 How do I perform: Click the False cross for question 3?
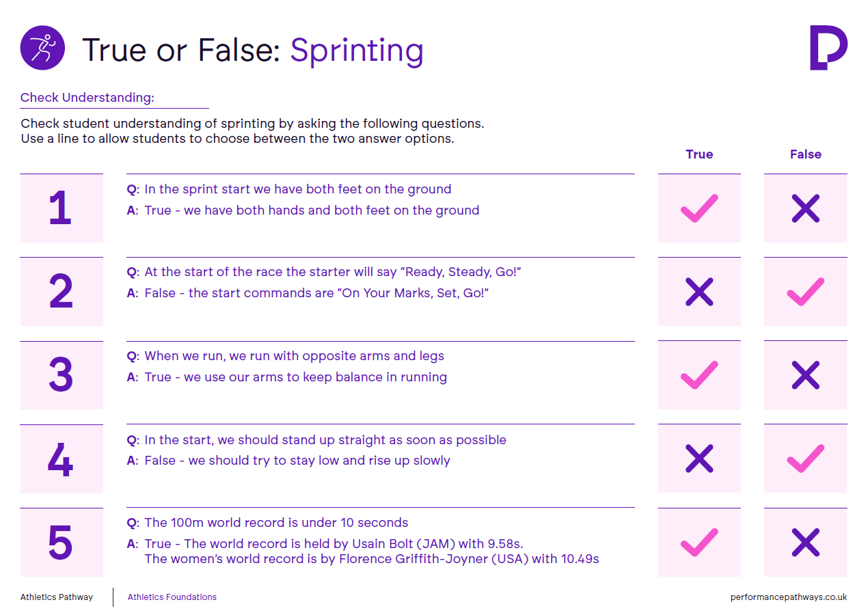(x=806, y=375)
